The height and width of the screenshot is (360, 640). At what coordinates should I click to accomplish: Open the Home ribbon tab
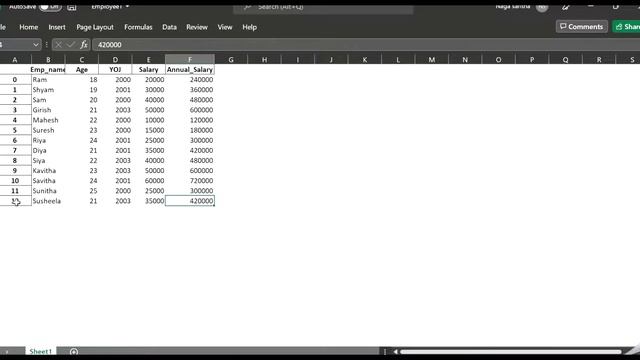click(29, 27)
